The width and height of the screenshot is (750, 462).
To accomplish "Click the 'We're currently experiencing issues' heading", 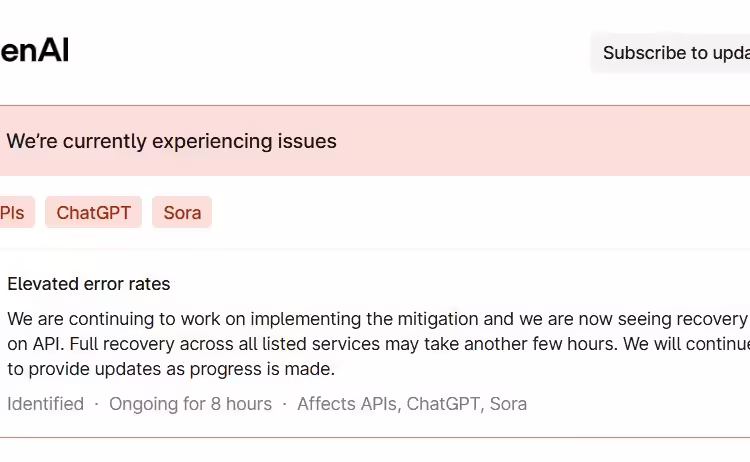I will [x=171, y=141].
